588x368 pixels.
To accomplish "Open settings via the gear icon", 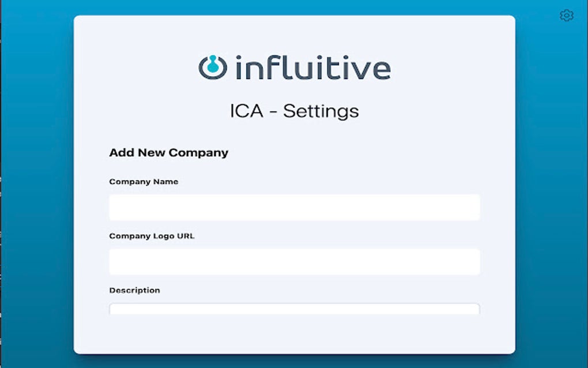I will 566,16.
